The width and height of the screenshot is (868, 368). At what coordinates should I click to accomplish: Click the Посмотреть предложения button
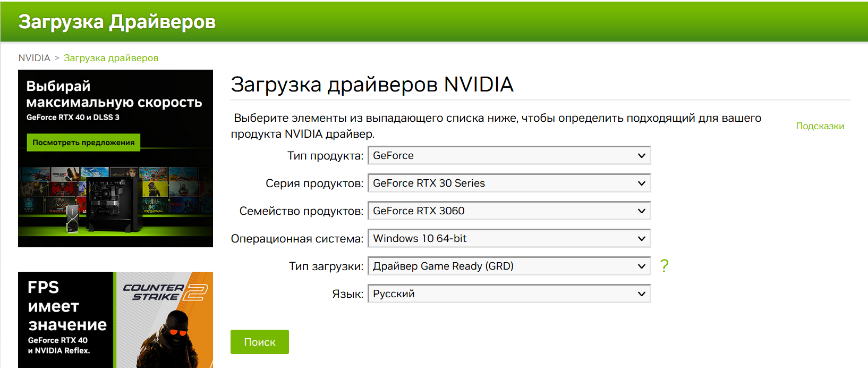pyautogui.click(x=83, y=143)
